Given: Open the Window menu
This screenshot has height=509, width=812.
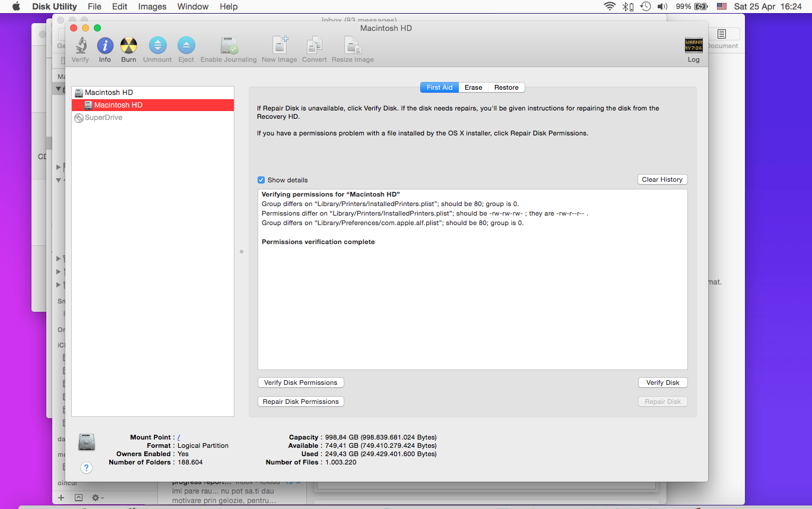Looking at the screenshot, I should point(193,7).
